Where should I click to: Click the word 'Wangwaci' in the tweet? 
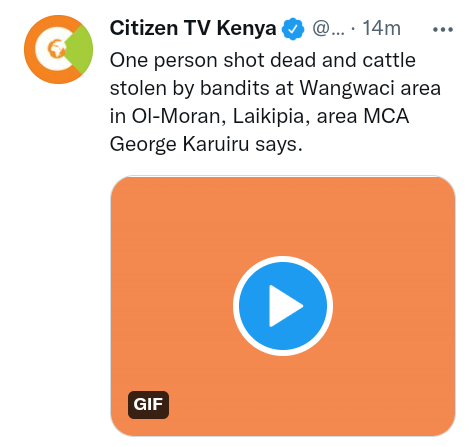coord(347,89)
